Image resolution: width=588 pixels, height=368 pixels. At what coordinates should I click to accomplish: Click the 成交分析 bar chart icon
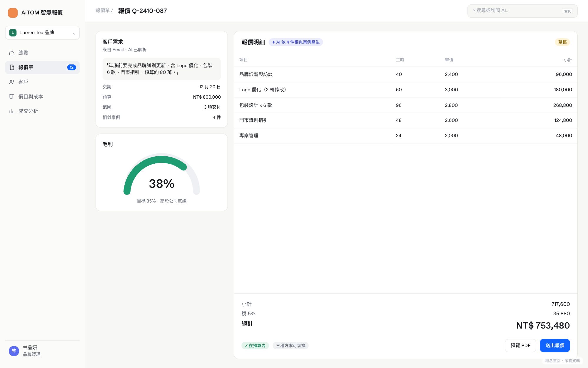tap(12, 111)
